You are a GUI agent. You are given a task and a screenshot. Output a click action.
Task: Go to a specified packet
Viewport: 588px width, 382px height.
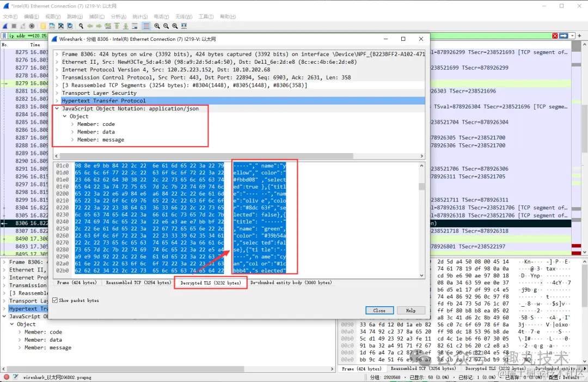(108, 26)
